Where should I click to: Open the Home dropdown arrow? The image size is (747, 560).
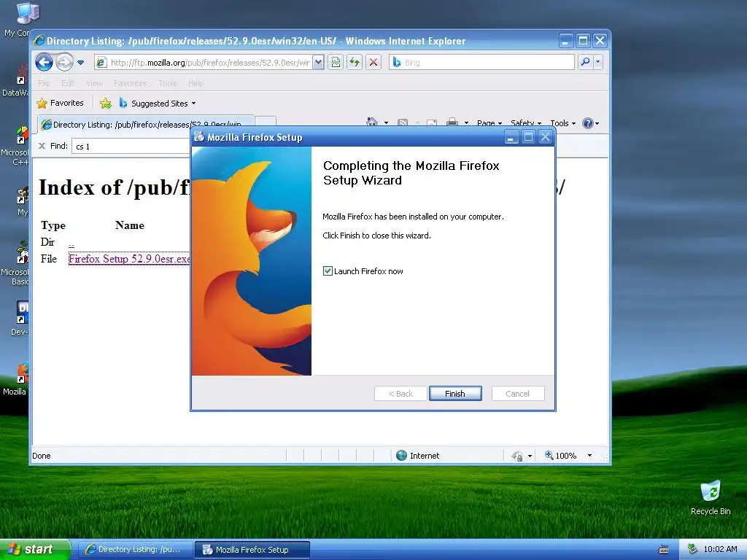[x=386, y=123]
